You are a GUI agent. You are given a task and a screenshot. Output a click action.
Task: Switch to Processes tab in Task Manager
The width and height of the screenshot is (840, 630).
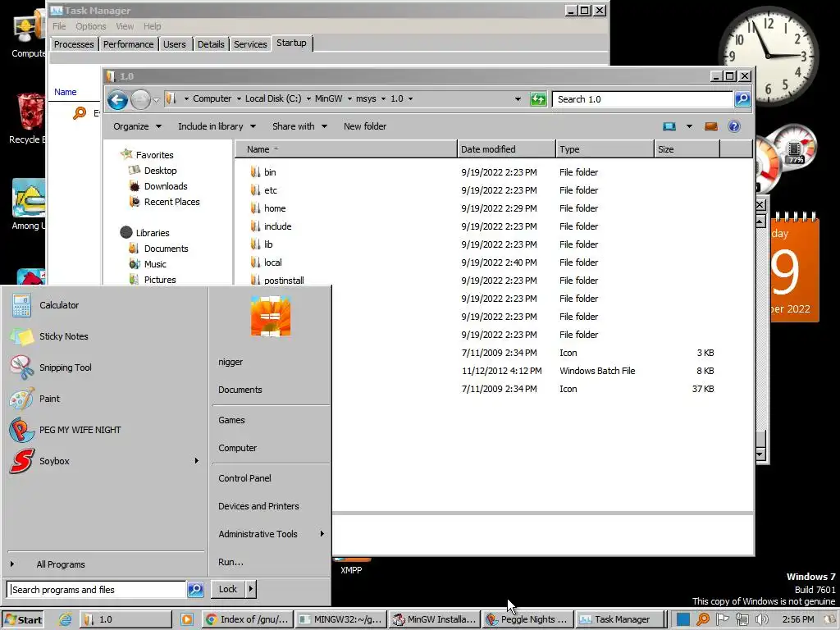click(x=74, y=44)
